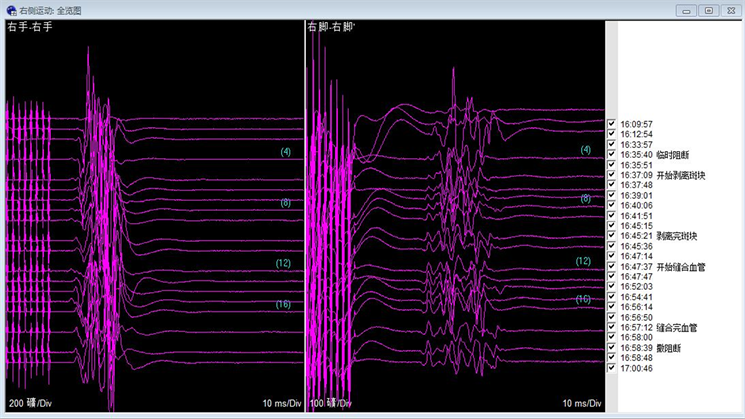Close the waveform window
This screenshot has height=419, width=745.
[x=730, y=9]
